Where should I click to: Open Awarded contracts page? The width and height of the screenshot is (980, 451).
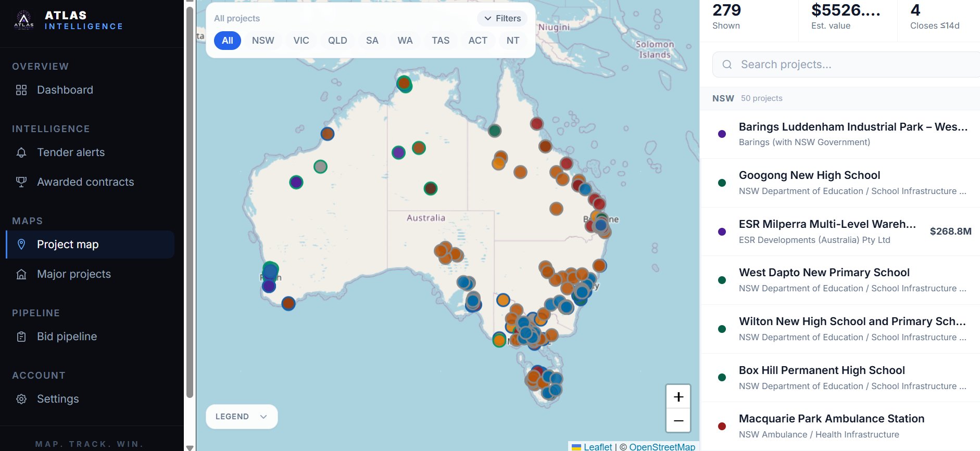[x=90, y=182]
